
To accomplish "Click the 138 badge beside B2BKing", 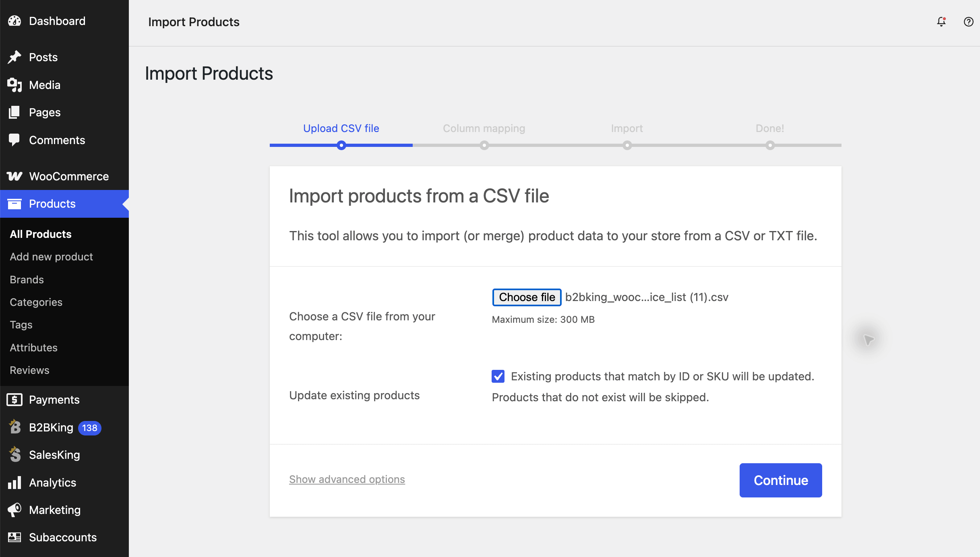I will 89,428.
